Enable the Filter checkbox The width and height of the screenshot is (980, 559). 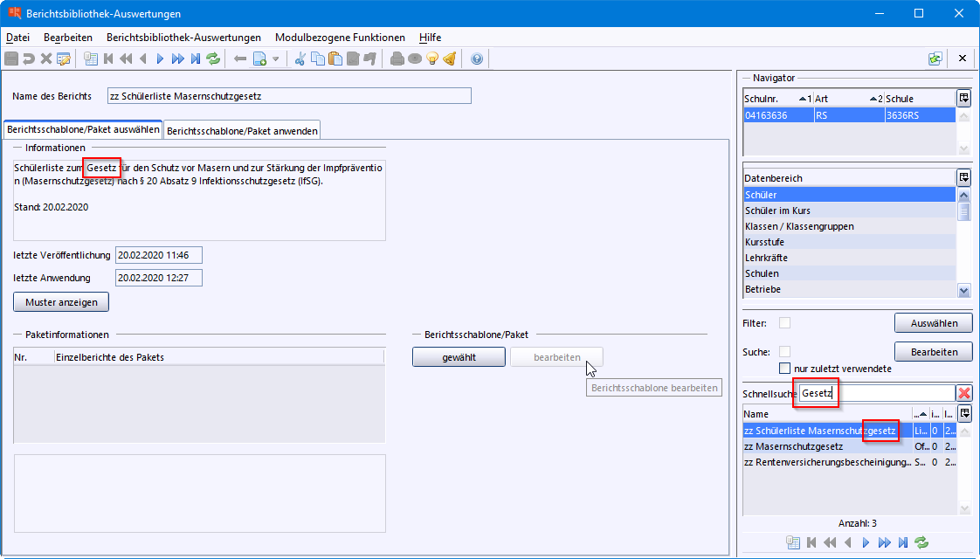[x=784, y=323]
